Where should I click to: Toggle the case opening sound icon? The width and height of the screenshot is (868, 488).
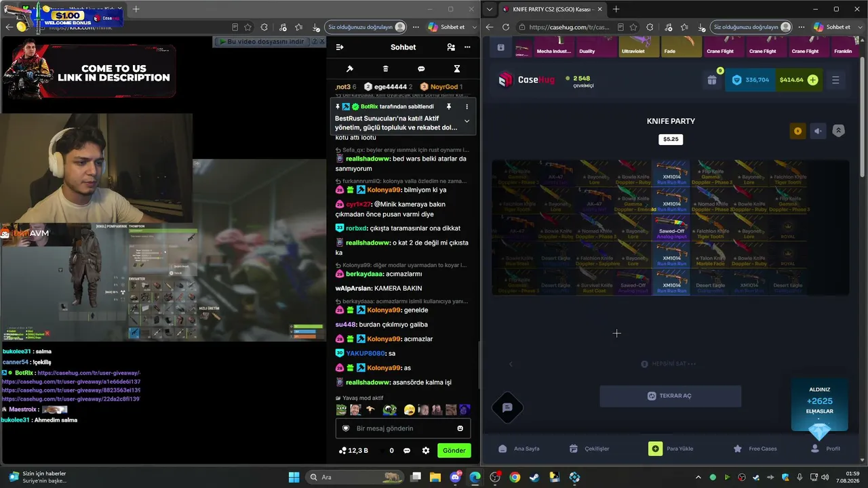[818, 131]
